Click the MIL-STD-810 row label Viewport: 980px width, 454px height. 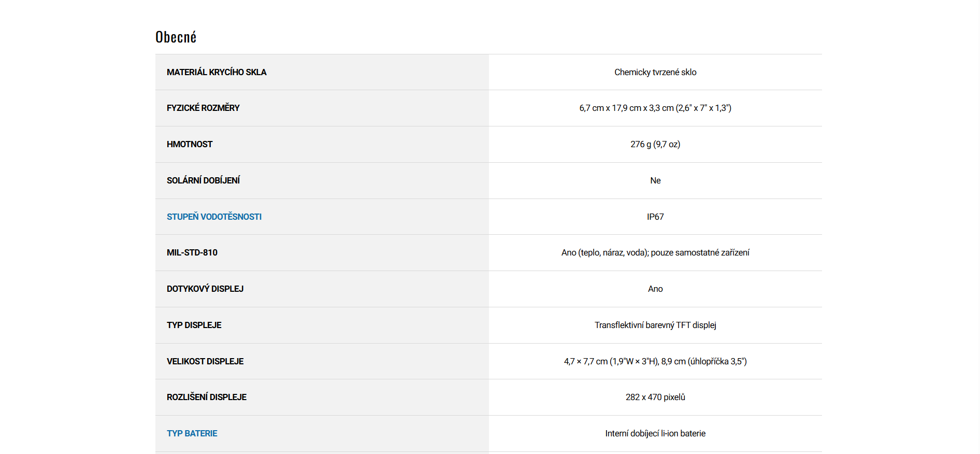coord(192,252)
